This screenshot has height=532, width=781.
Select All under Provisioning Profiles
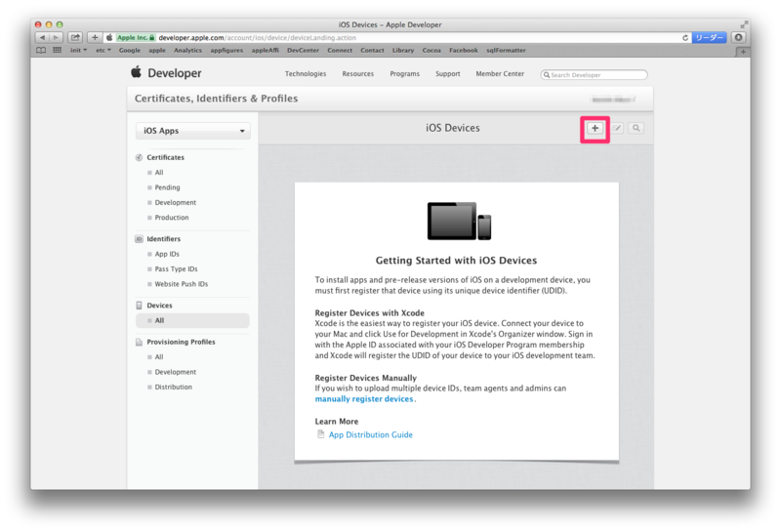pyautogui.click(x=159, y=356)
